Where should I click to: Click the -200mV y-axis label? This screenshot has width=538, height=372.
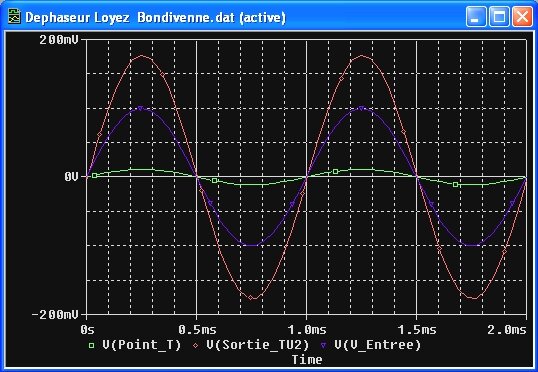(x=55, y=315)
